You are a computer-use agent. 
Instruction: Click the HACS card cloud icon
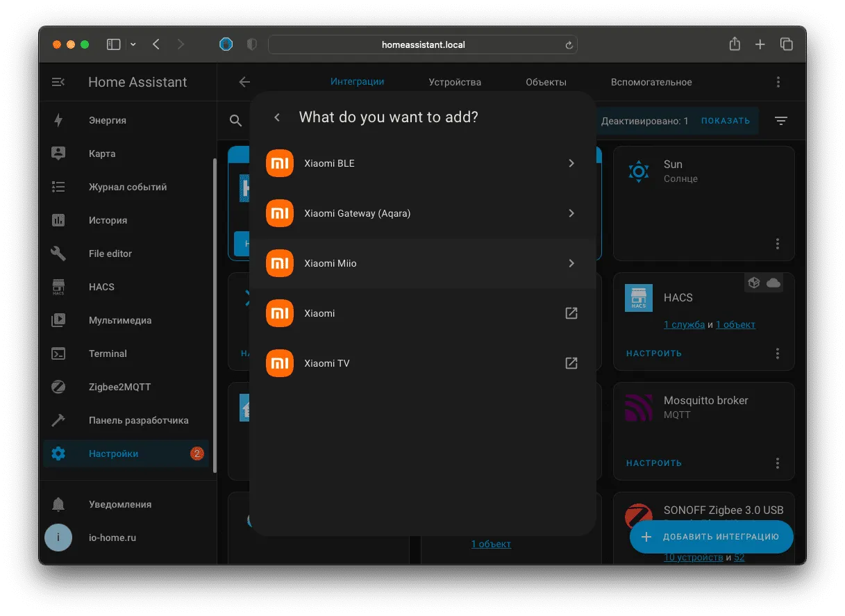tap(773, 283)
